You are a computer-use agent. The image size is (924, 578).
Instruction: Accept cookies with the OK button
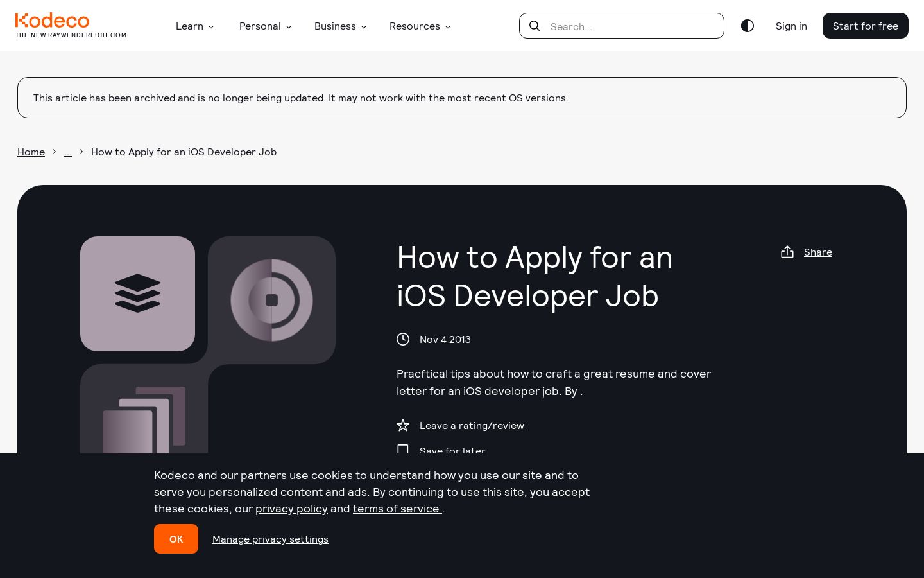click(x=176, y=539)
